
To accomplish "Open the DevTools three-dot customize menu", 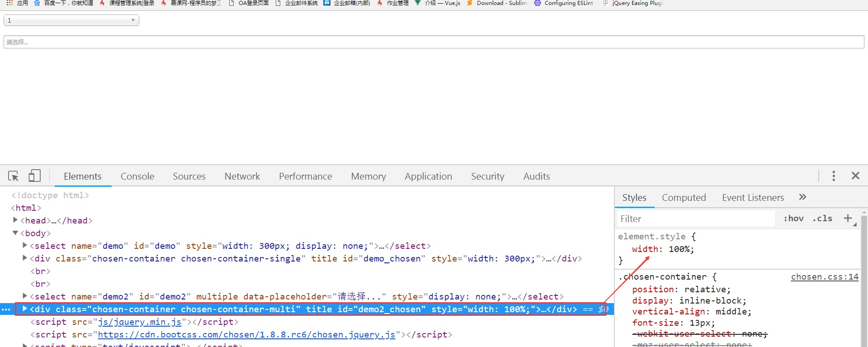I will click(x=834, y=176).
